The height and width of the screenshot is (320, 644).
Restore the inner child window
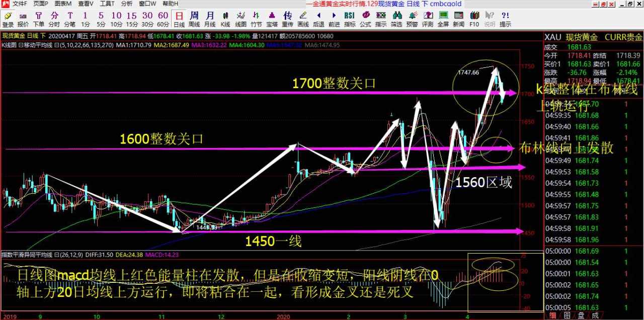coord(629,4)
